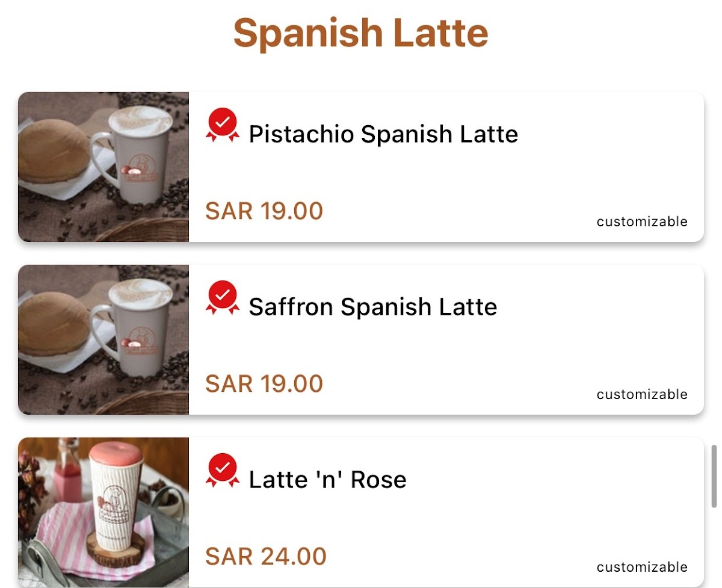Open the Saffron Spanish Latte photo thumbnail

103,339
